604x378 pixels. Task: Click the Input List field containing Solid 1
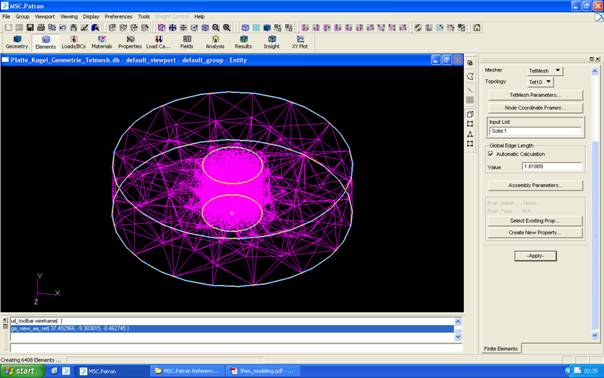pyautogui.click(x=535, y=131)
